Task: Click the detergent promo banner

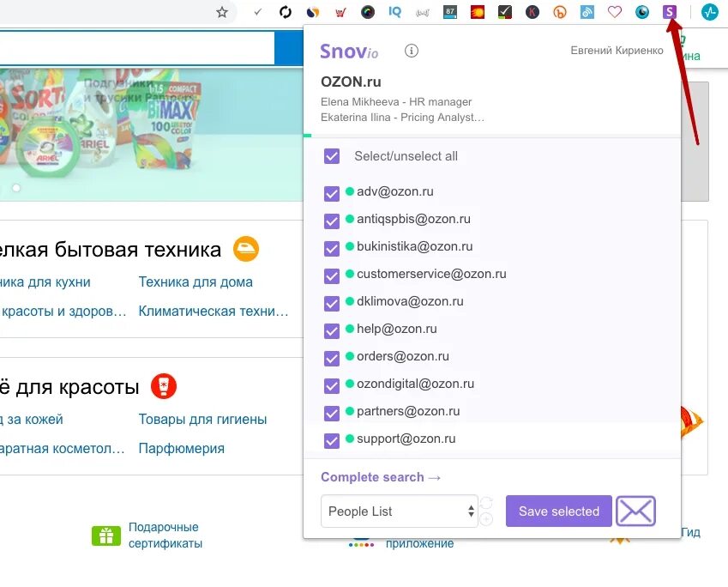Action: coord(152,135)
